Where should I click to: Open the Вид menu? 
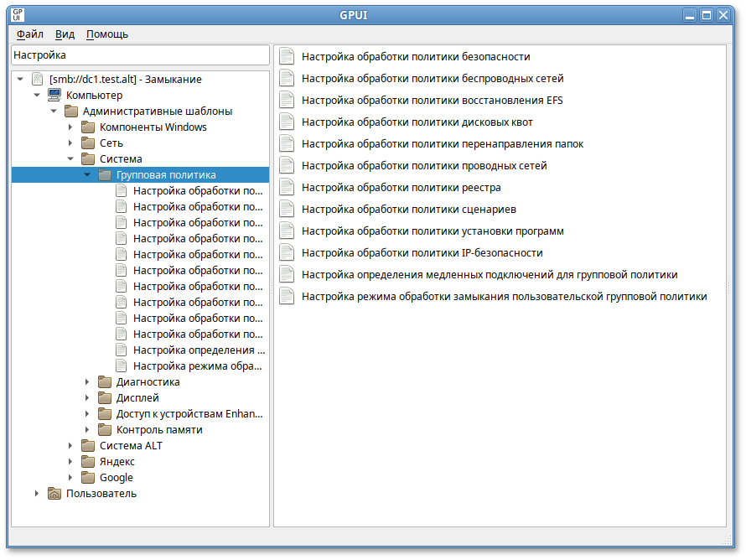pos(65,34)
